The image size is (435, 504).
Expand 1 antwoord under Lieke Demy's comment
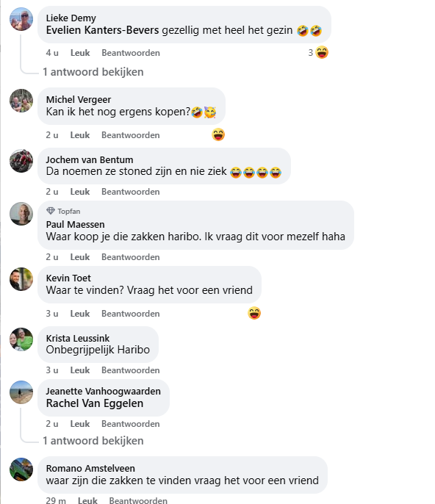tap(93, 72)
